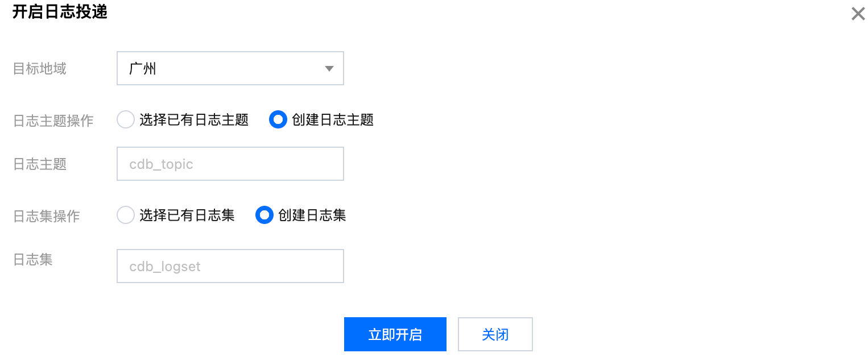The height and width of the screenshot is (357, 868).
Task: Click the 选择已有日志主题 option text
Action: (x=194, y=120)
